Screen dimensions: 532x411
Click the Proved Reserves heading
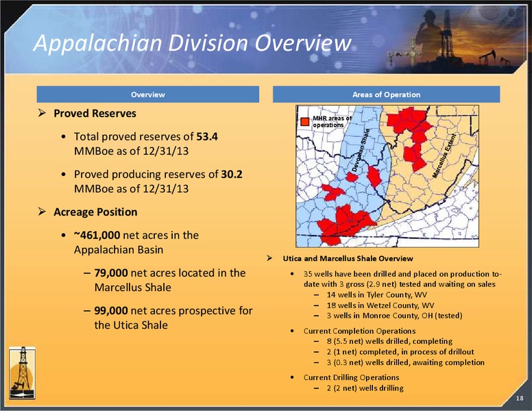point(95,113)
